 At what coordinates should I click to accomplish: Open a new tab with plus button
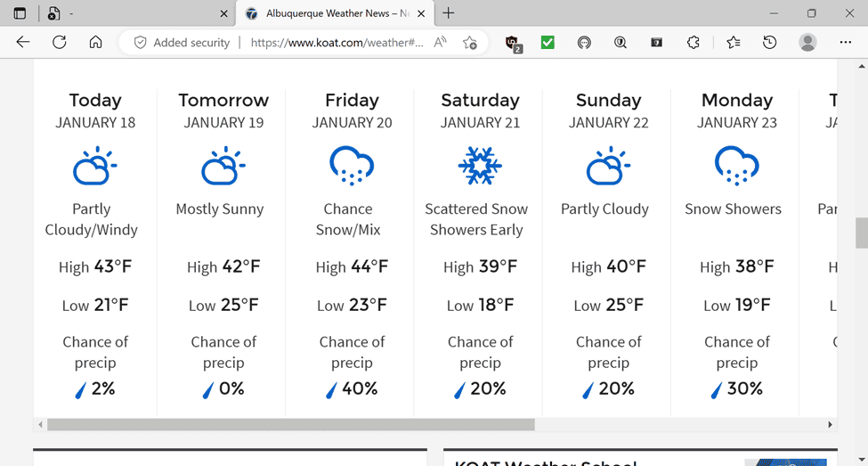tap(449, 13)
